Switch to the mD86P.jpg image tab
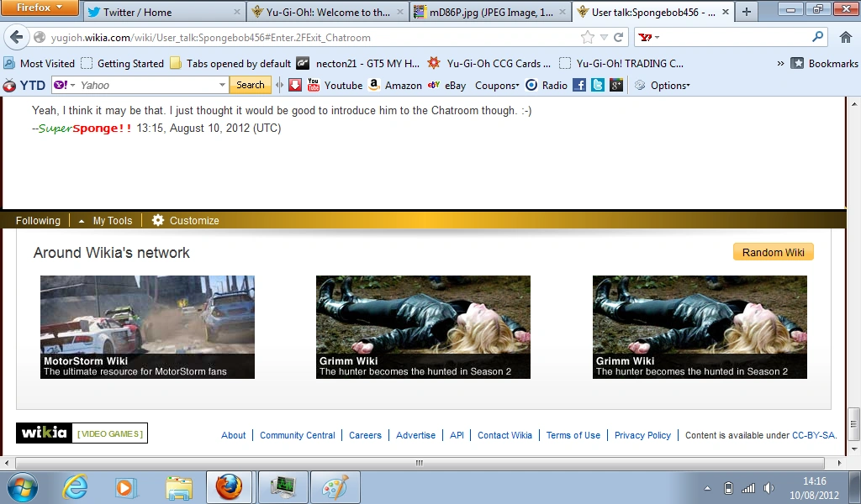Screen dimensions: 861x504 coord(490,12)
